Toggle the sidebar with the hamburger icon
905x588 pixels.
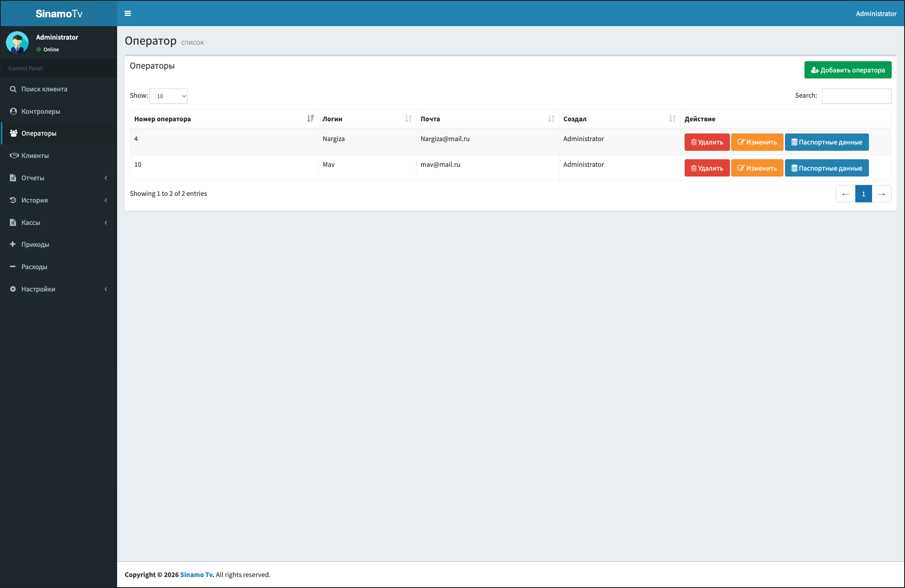128,13
